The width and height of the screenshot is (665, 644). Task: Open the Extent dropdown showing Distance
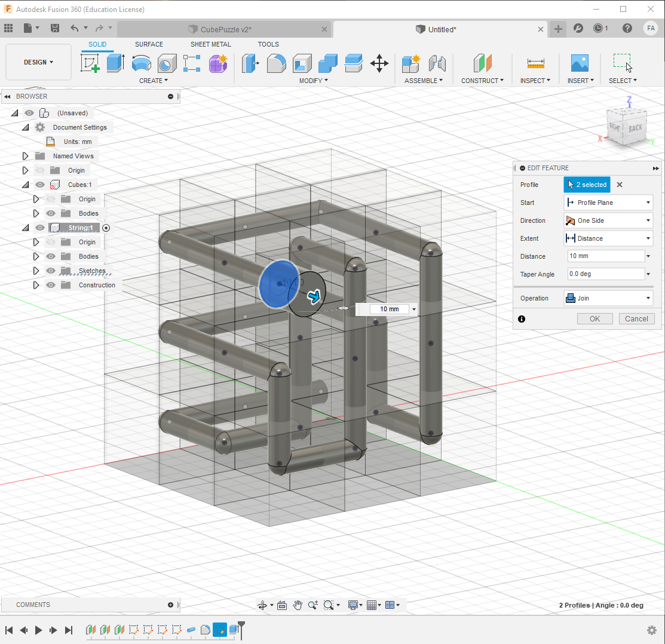[608, 238]
